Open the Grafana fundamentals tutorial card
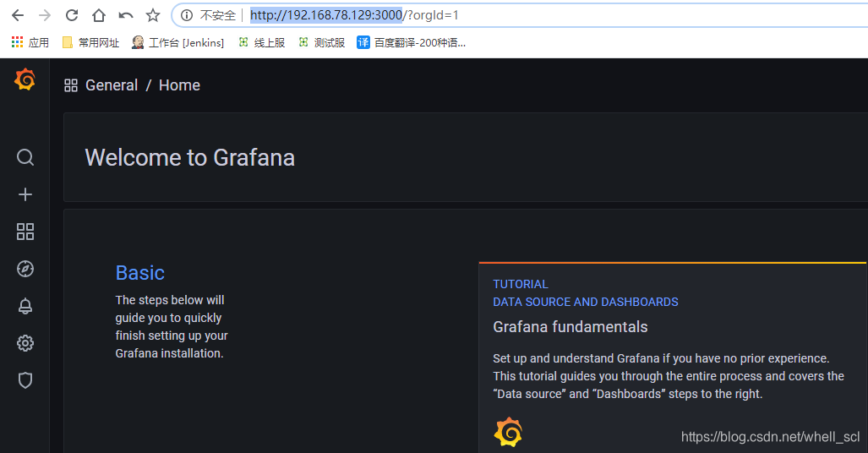The image size is (868, 453). pyautogui.click(x=673, y=357)
